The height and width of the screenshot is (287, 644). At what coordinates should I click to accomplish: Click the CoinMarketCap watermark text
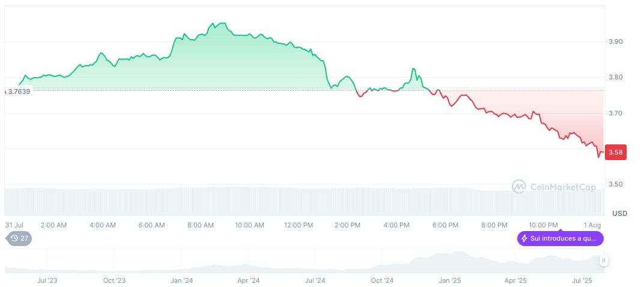(562, 187)
